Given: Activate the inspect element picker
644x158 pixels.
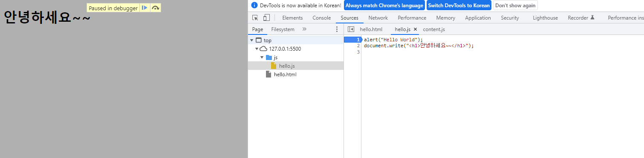Looking at the screenshot, I should pos(255,18).
